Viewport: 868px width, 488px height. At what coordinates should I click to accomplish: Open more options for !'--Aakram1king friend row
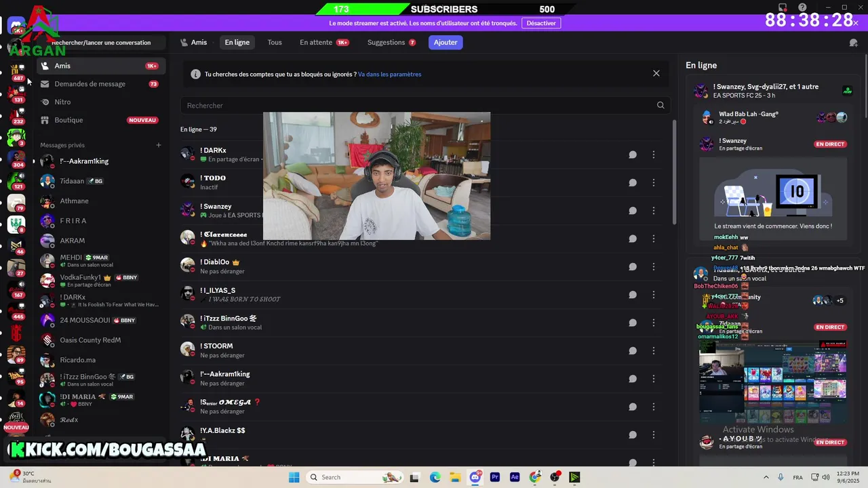coord(654,379)
